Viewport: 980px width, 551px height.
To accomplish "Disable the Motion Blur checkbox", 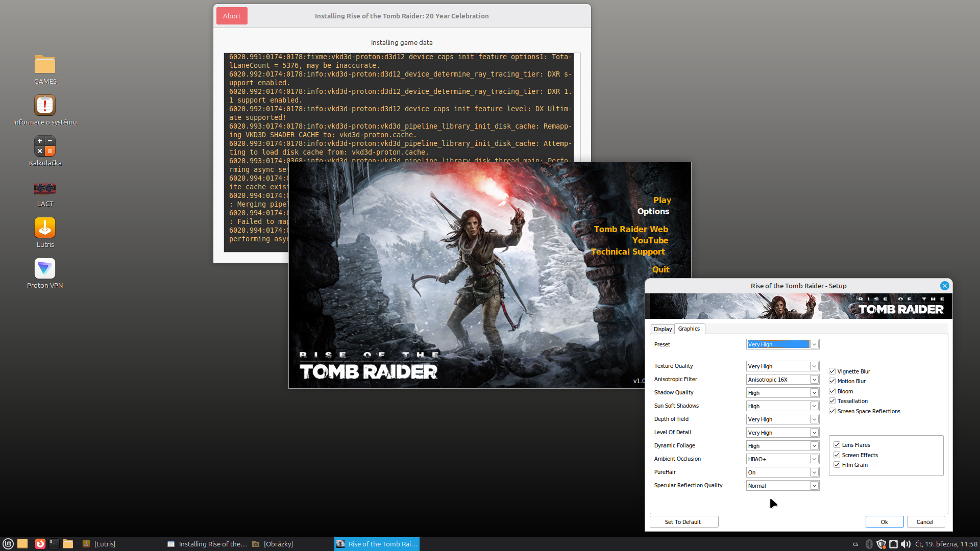I will [x=832, y=381].
